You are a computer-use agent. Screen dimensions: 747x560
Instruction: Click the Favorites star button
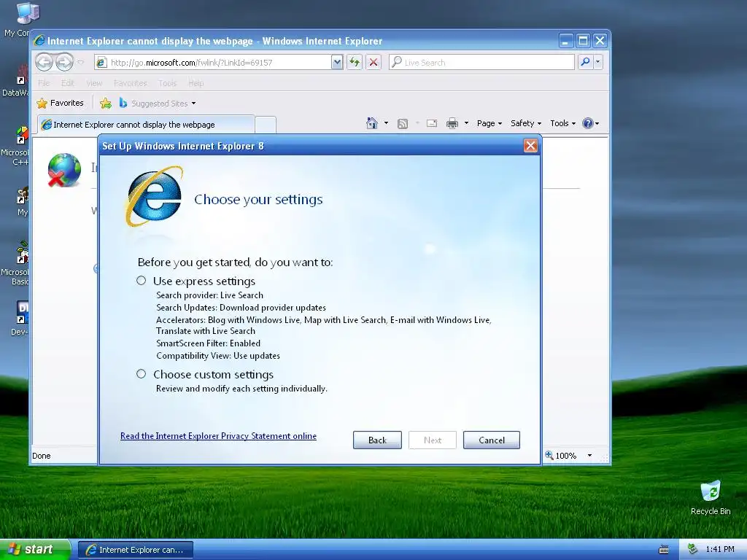[61, 103]
